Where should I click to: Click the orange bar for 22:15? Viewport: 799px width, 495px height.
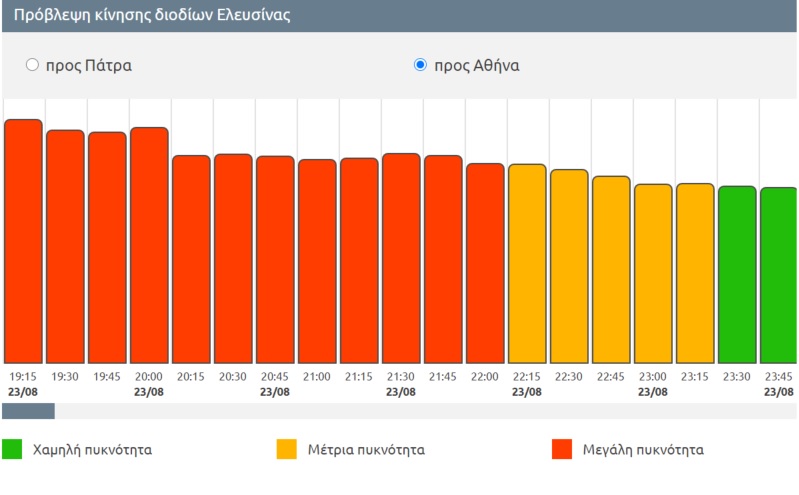[x=527, y=263]
